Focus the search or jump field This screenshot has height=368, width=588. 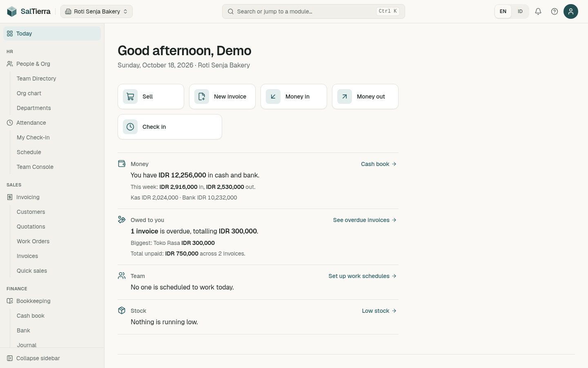click(x=314, y=11)
